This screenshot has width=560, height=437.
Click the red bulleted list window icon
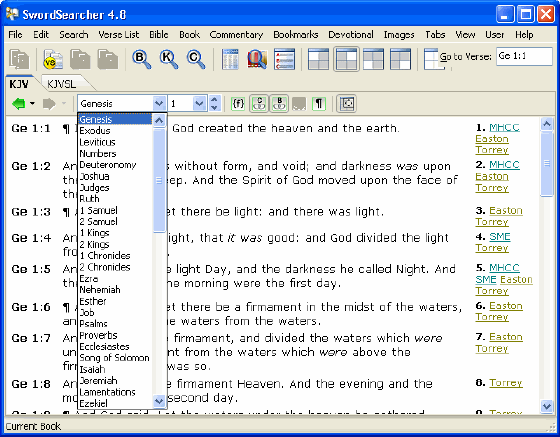[284, 59]
